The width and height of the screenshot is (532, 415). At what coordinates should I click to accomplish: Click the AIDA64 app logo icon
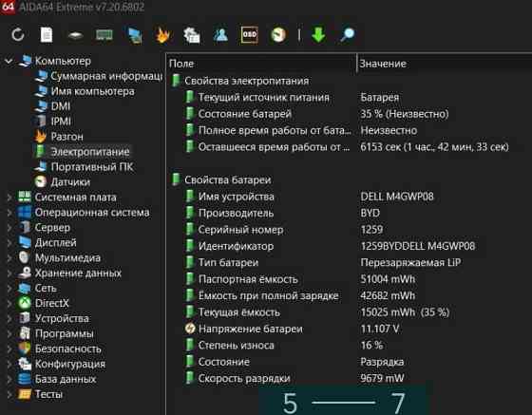(8, 7)
